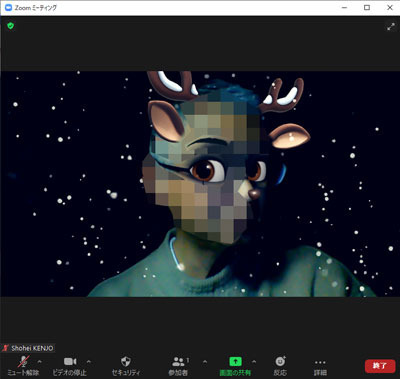Unmute using the crossed microphone icon
This screenshot has height=379, width=400.
pyautogui.click(x=23, y=361)
